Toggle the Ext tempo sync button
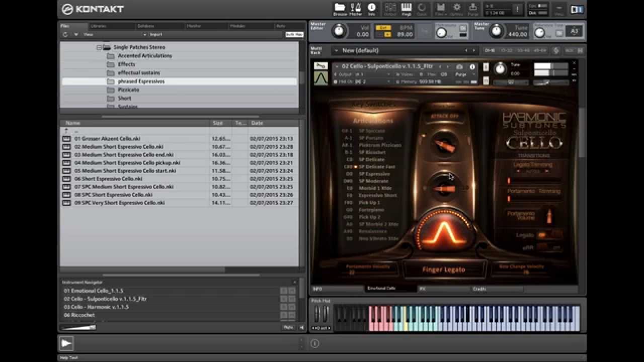 click(x=383, y=28)
